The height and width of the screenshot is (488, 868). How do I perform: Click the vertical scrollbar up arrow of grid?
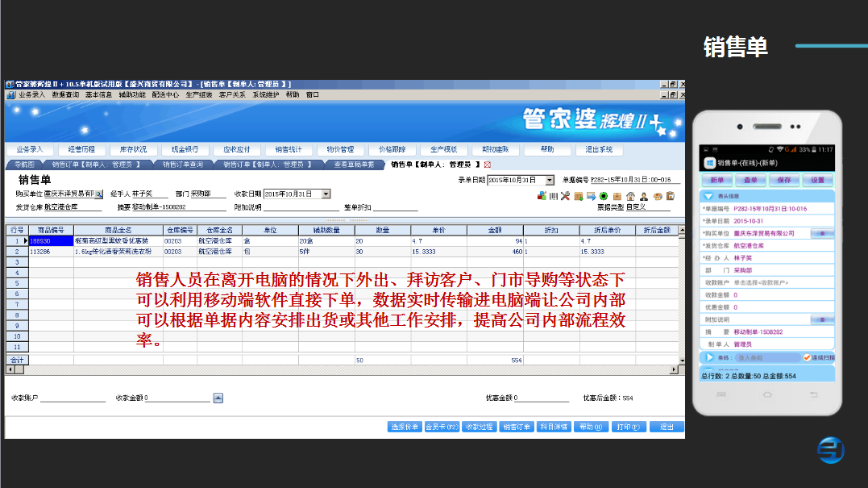pyautogui.click(x=682, y=229)
